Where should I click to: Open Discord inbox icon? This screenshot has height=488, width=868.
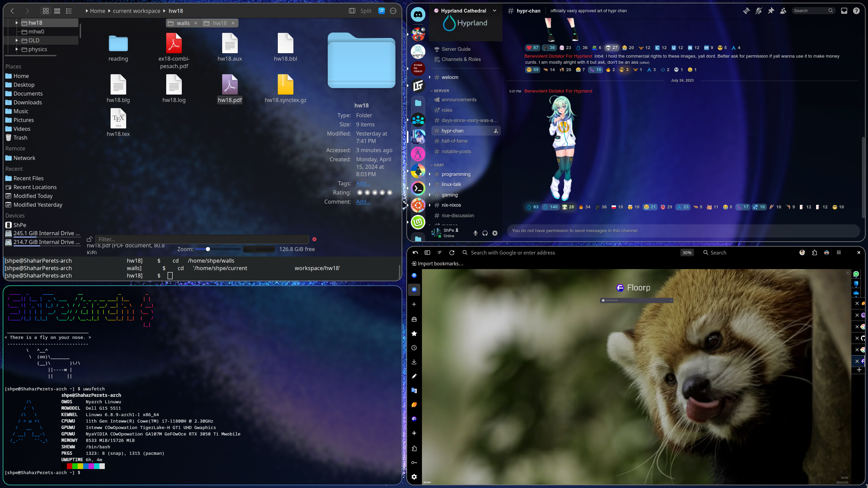tap(844, 11)
